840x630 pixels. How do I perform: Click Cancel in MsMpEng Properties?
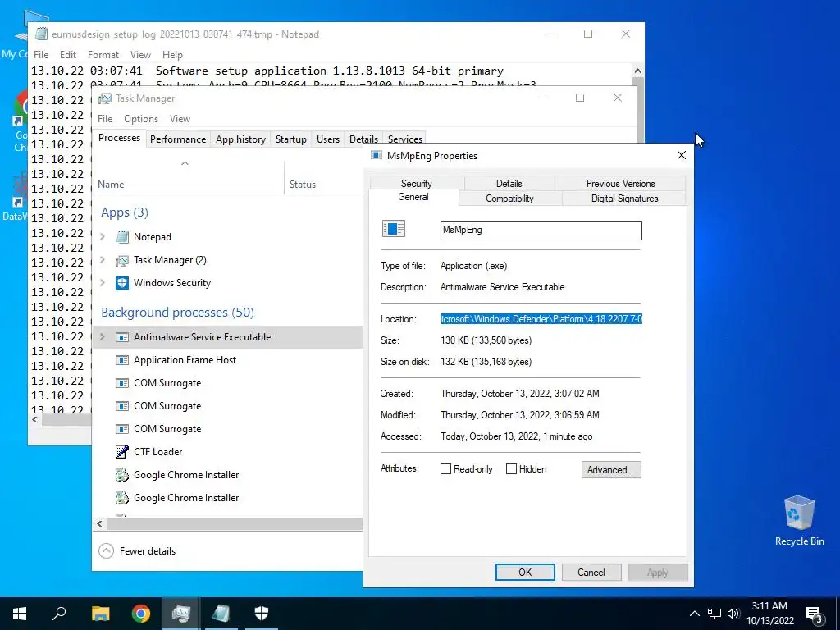[591, 572]
